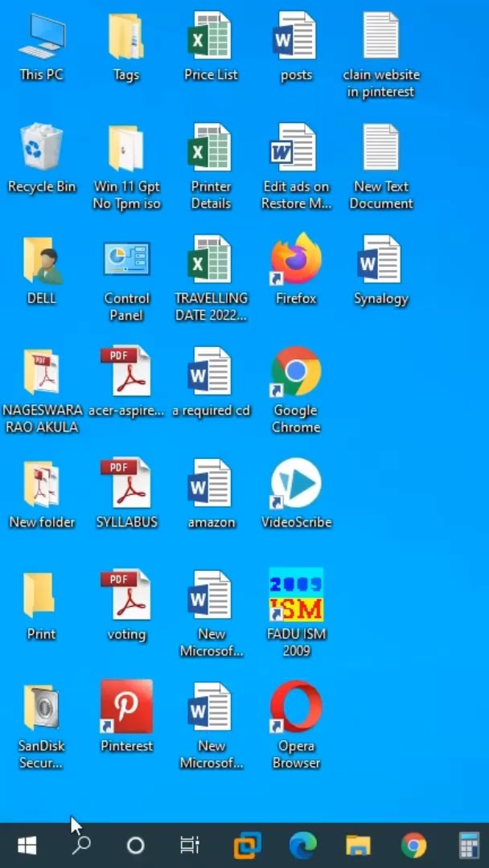Select the Price List Excel file
This screenshot has width=489, height=868.
pos(209,35)
